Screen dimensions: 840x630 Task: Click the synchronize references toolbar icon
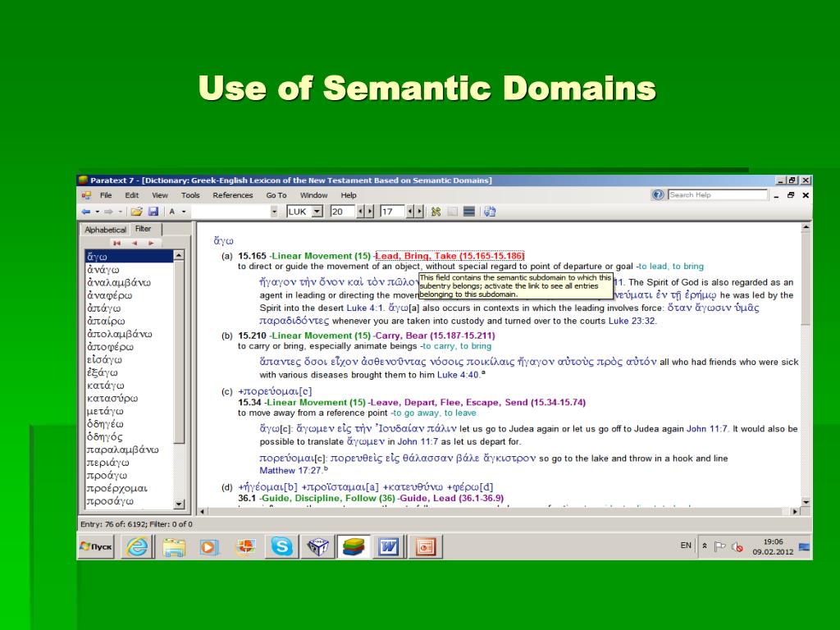490,212
